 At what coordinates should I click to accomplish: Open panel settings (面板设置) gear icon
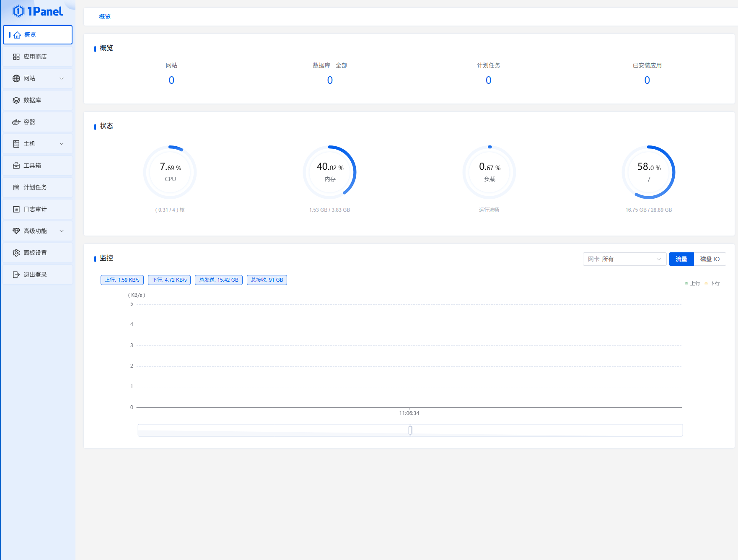[16, 253]
